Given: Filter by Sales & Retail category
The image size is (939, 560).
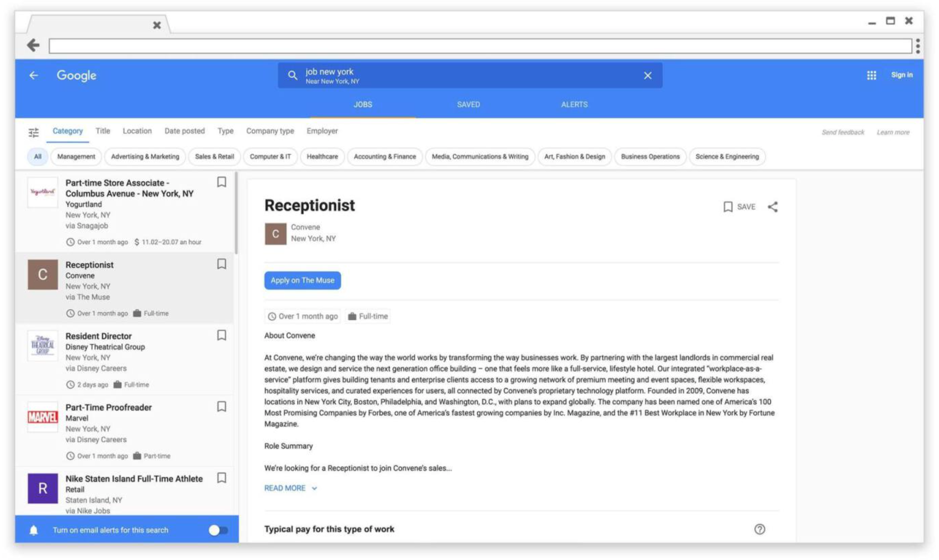Looking at the screenshot, I should click(x=215, y=157).
